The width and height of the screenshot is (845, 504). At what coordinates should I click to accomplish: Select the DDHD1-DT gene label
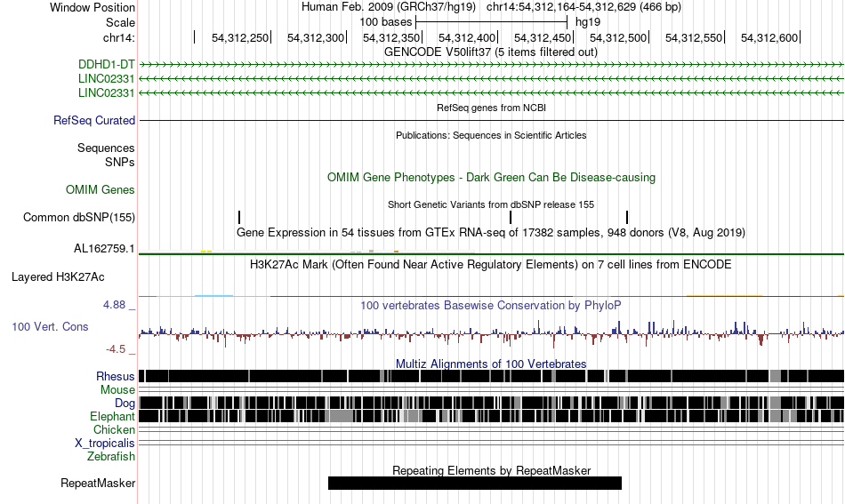tap(106, 65)
